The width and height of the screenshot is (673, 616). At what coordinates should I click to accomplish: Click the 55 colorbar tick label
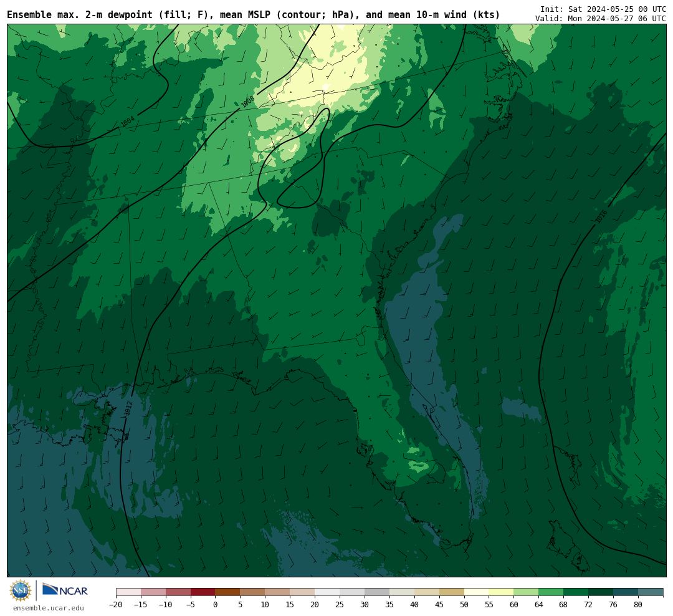pos(489,605)
